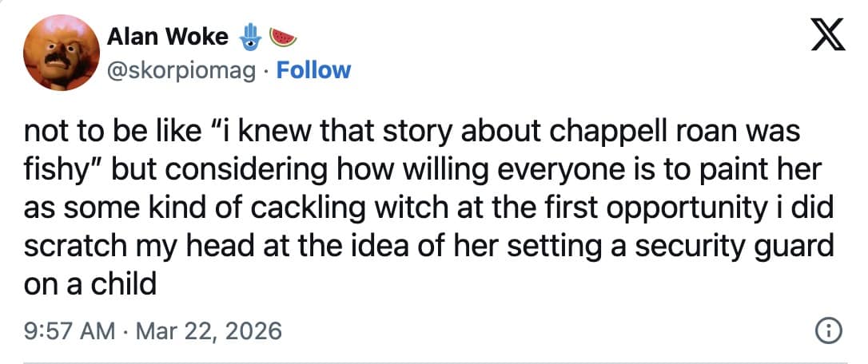The image size is (868, 364).
Task: Click the phrase "first opportunity" in the tweet
Action: coord(667,209)
